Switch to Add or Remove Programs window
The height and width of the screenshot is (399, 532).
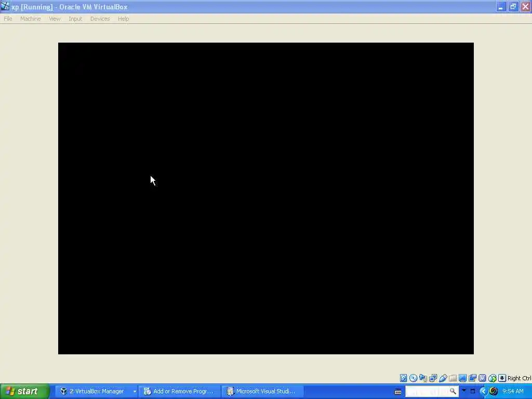tap(179, 391)
